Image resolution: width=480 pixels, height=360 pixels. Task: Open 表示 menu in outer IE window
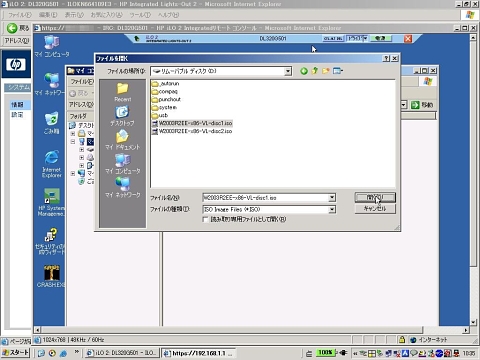click(74, 15)
